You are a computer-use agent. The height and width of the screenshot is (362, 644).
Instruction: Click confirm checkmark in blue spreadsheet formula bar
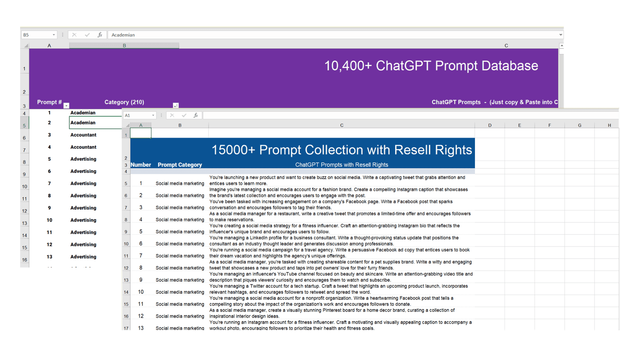coord(184,115)
